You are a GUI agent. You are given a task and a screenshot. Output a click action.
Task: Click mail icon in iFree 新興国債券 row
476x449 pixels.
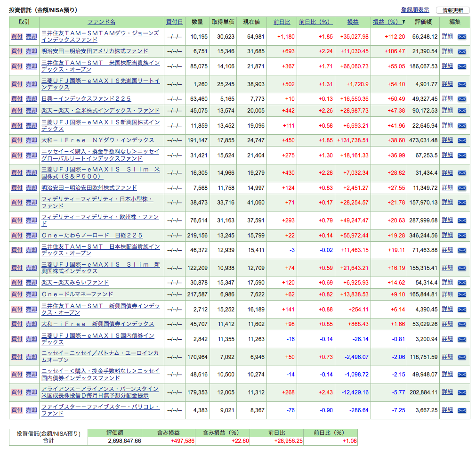(x=462, y=325)
